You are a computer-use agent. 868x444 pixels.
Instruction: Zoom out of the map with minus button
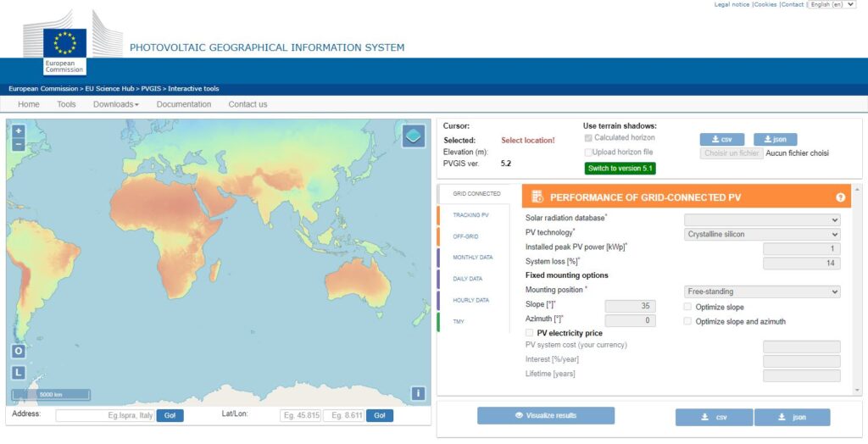pos(19,145)
